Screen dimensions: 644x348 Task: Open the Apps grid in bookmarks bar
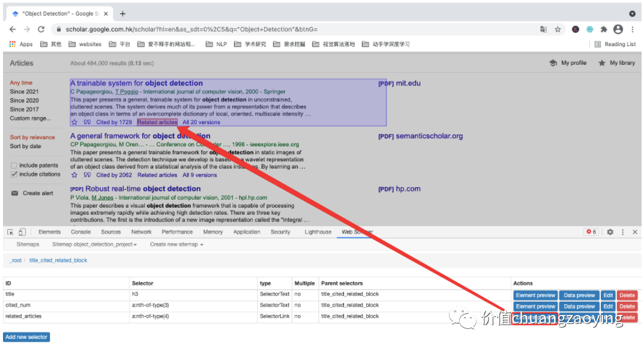(x=21, y=44)
